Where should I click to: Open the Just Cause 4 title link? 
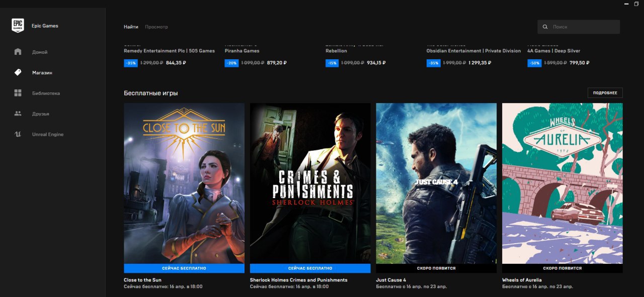391,280
